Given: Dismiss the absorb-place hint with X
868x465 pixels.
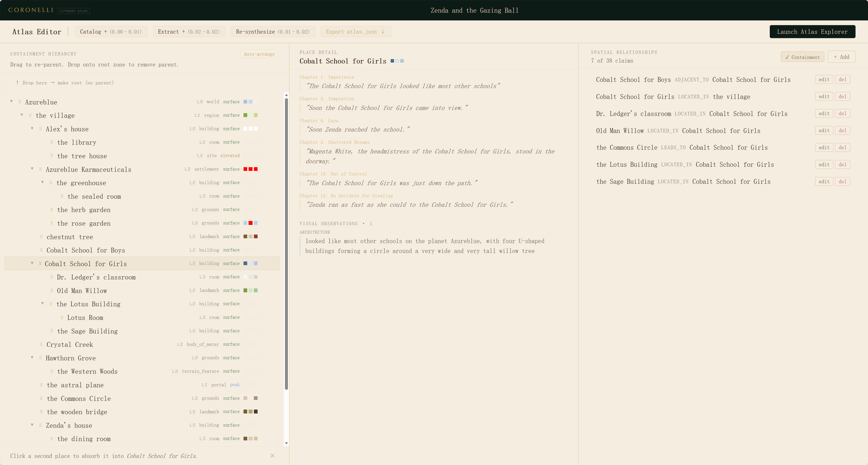Looking at the screenshot, I should click(x=272, y=456).
